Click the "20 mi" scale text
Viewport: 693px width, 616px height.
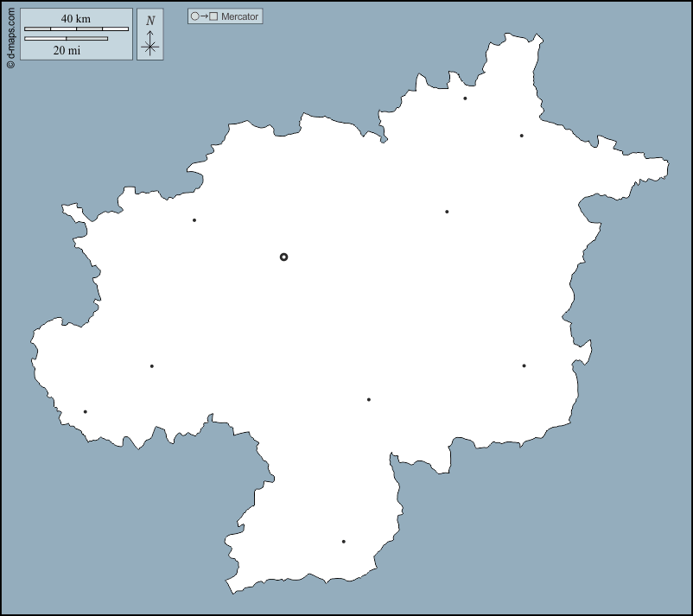[67, 50]
